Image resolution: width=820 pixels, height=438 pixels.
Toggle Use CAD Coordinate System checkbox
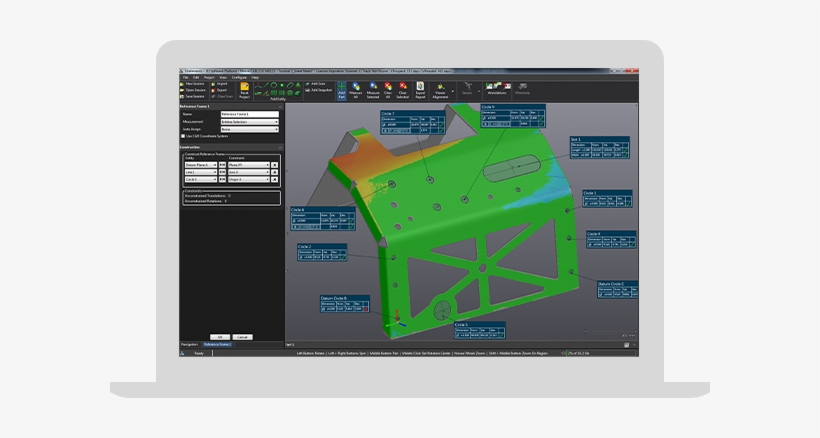(183, 136)
